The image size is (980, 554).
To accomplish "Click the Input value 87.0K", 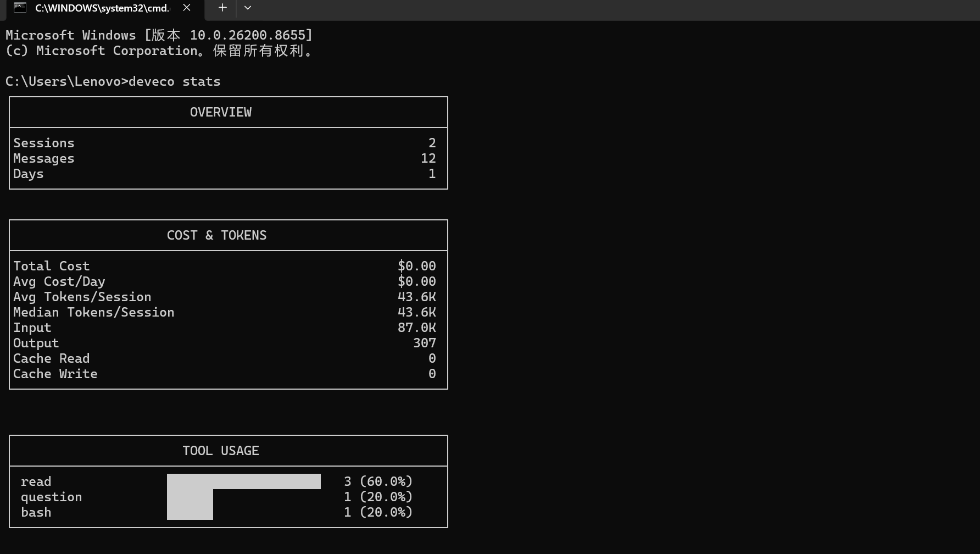I will (x=417, y=328).
